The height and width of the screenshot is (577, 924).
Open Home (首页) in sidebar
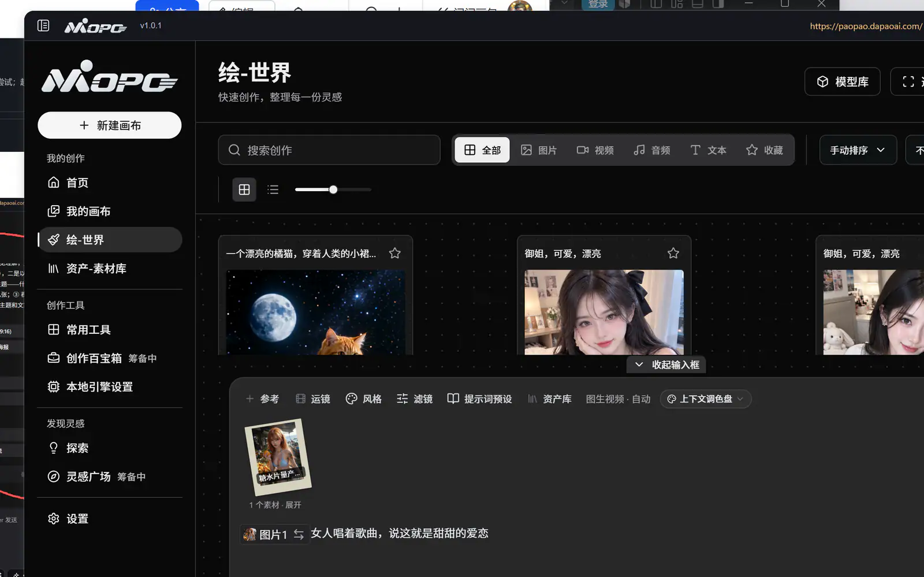point(110,183)
